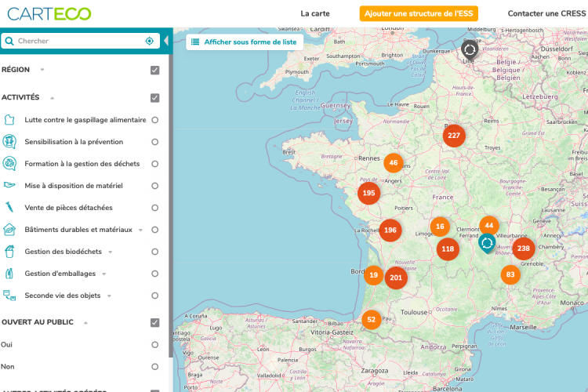Click the sidebar vertical scrollbar
The width and height of the screenshot is (588, 392).
[x=171, y=206]
